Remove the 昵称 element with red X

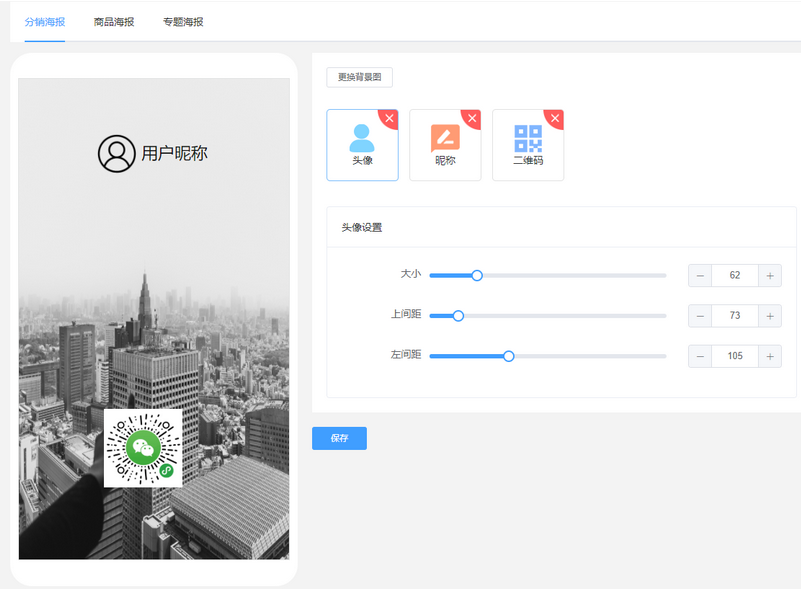coord(473,119)
